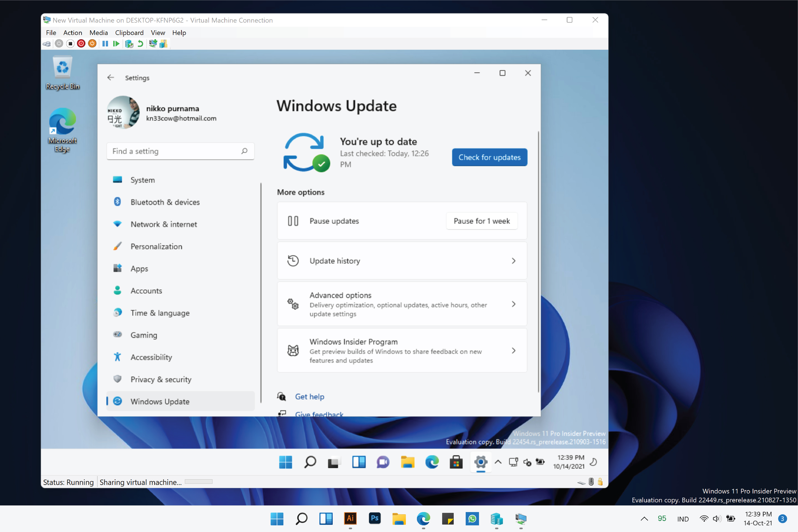
Task: Open the VM's Start menu
Action: [285, 462]
